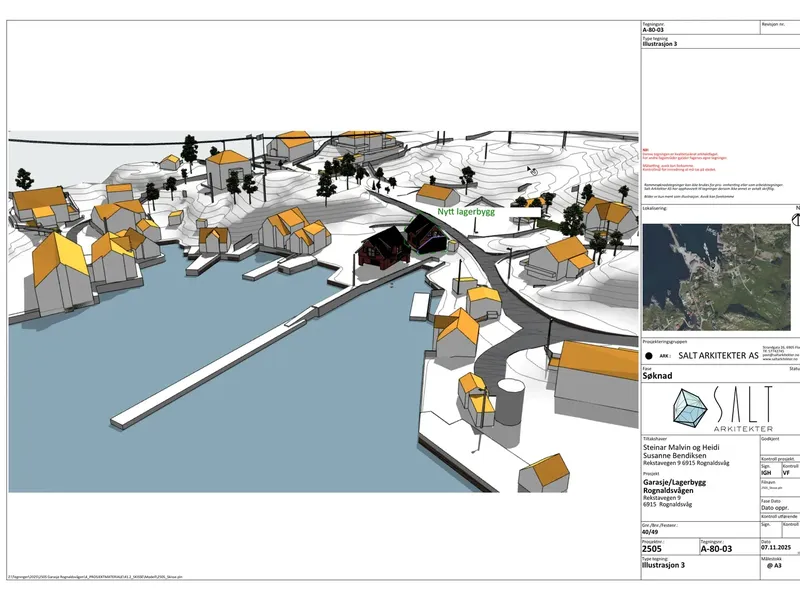Select project number '2505'
800x600 pixels.
point(652,549)
